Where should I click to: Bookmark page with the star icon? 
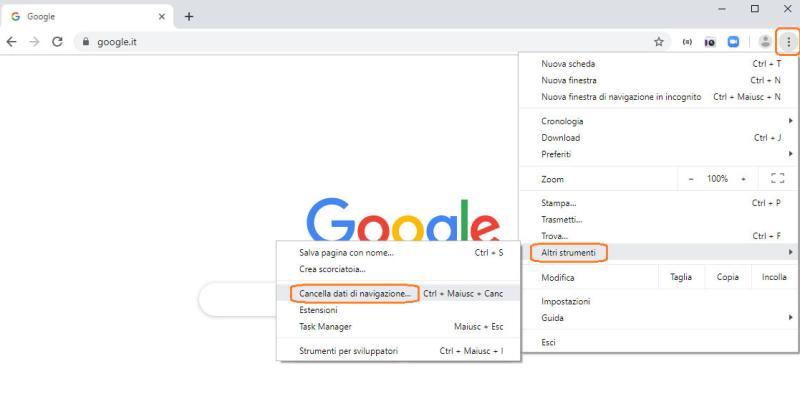[x=659, y=42]
